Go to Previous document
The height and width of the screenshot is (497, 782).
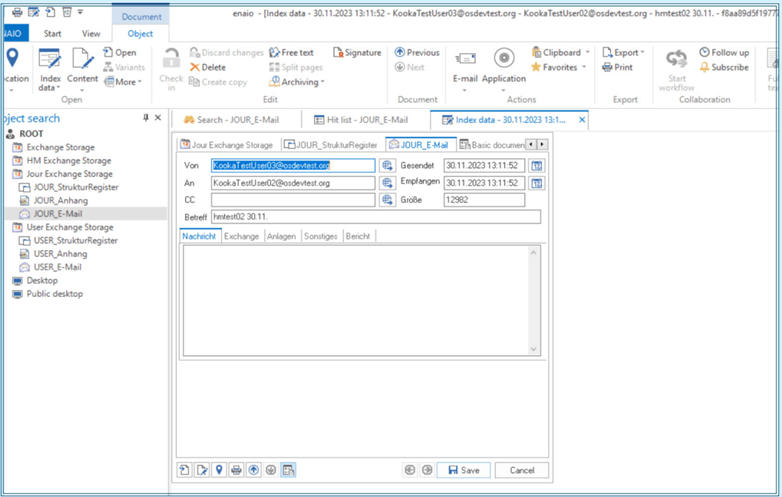(x=417, y=52)
